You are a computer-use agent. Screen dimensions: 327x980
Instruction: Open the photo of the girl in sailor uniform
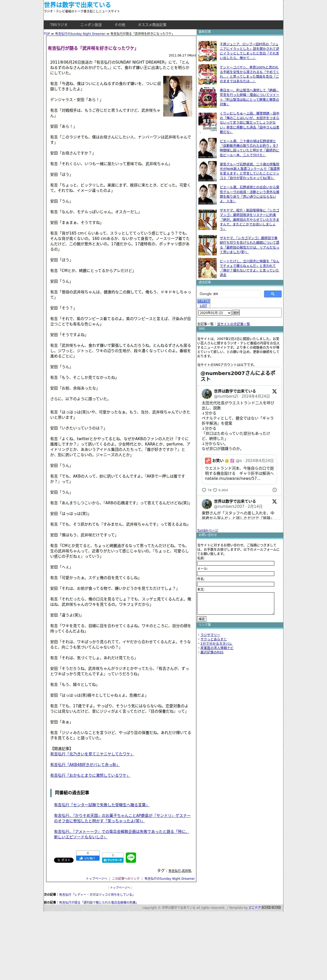coord(178,96)
